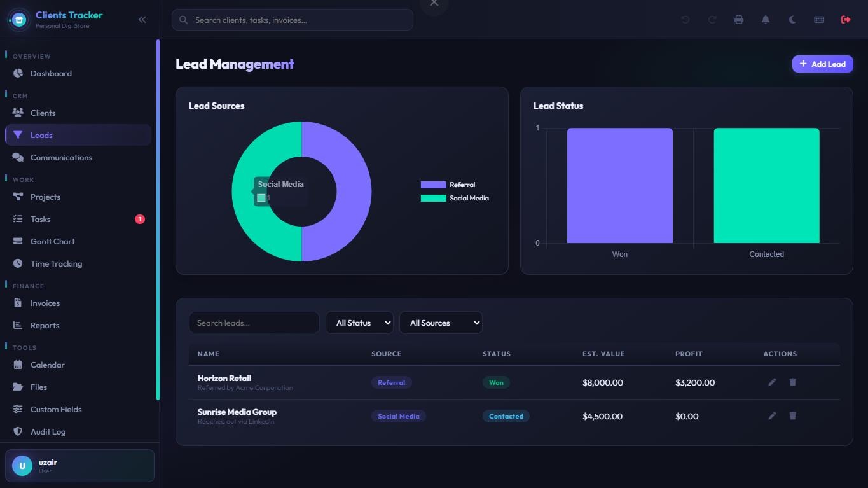Click the Add Lead button
Screen dimensions: 868x488
(822, 64)
